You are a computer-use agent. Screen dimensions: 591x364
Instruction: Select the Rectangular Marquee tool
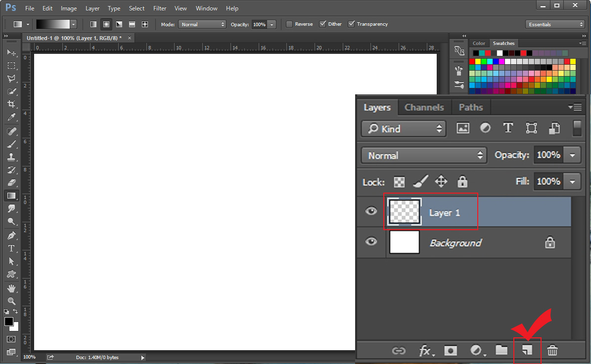coord(11,66)
